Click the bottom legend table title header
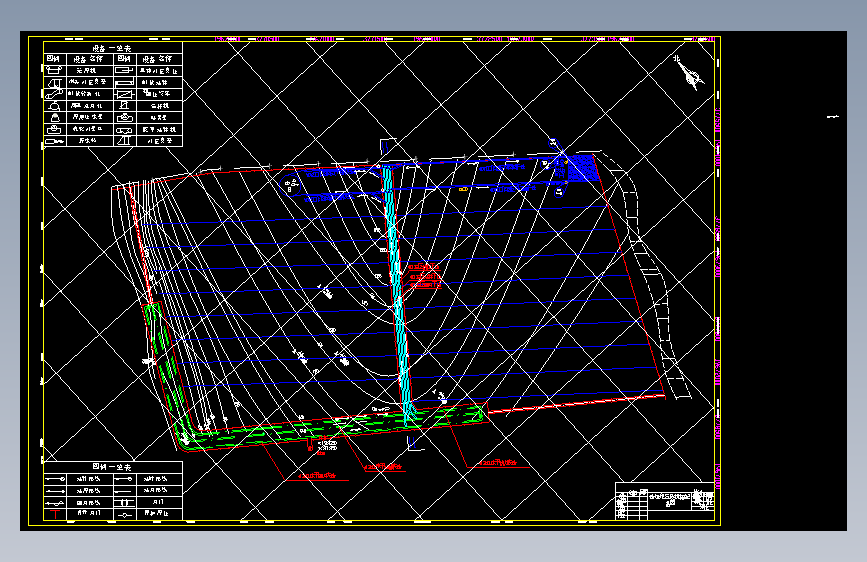 (x=112, y=466)
